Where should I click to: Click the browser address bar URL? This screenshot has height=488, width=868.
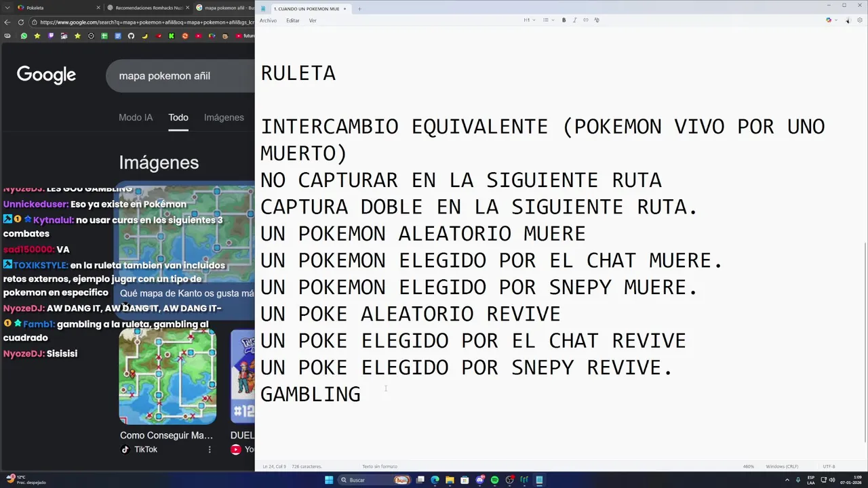146,22
